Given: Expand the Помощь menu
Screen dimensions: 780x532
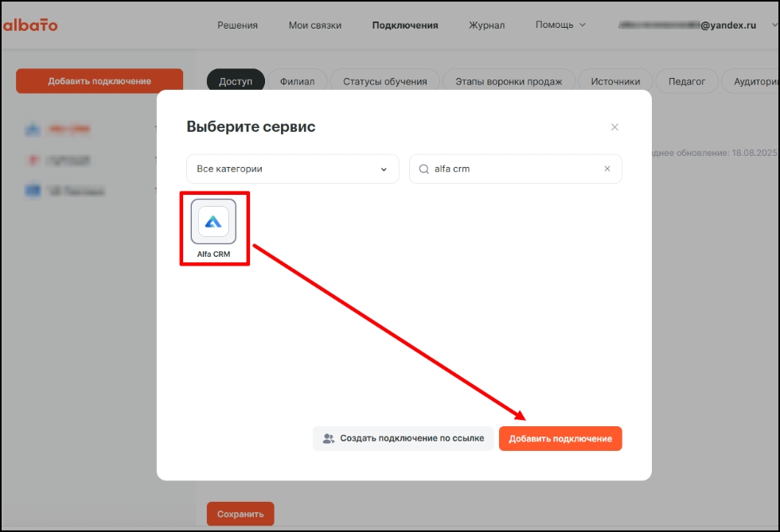Looking at the screenshot, I should (560, 25).
